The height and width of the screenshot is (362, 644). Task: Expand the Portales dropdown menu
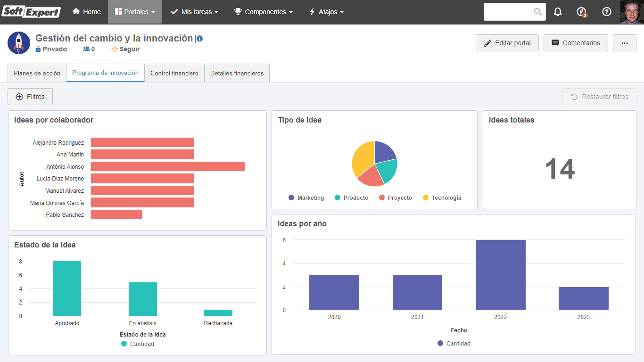tap(135, 12)
